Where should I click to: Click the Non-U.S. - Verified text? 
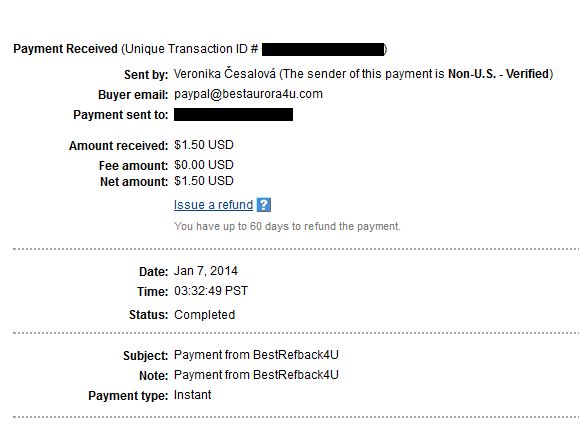[499, 74]
